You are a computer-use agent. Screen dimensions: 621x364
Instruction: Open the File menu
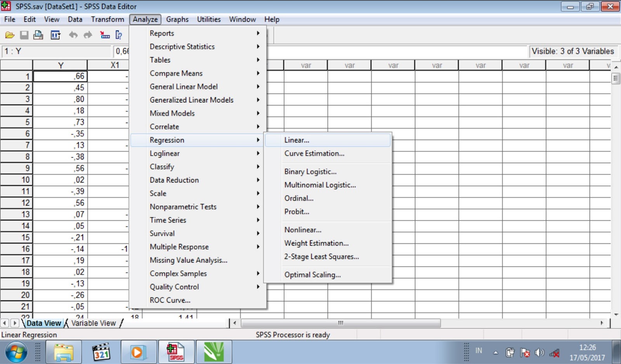coord(10,19)
